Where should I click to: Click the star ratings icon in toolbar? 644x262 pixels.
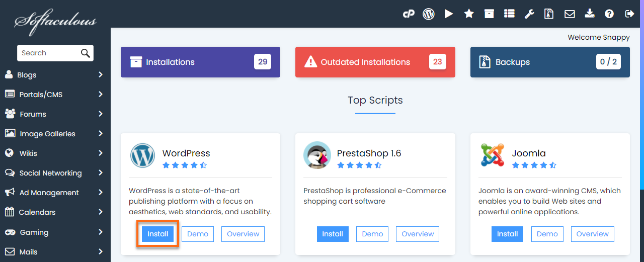tap(469, 14)
